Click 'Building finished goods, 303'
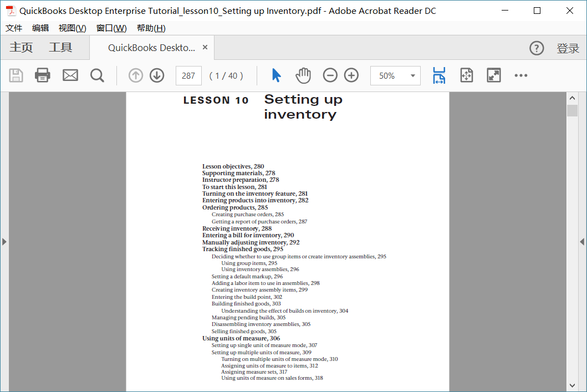The height and width of the screenshot is (392, 587). (246, 304)
